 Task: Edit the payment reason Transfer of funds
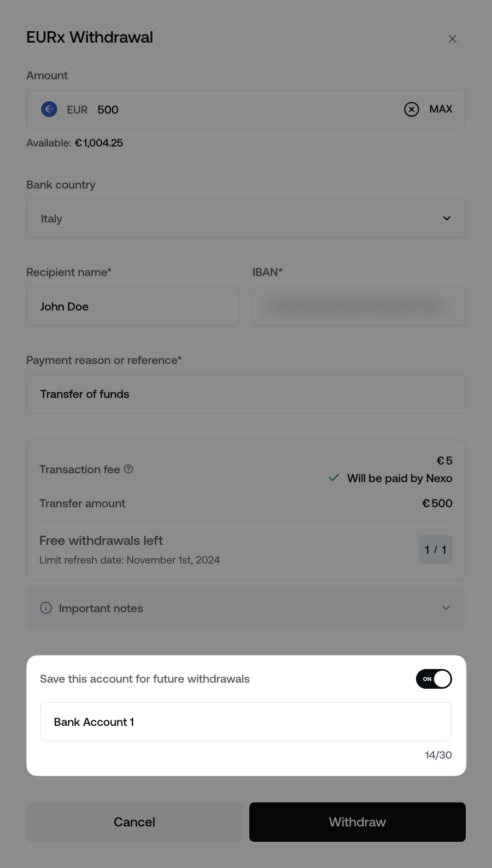[x=245, y=394]
